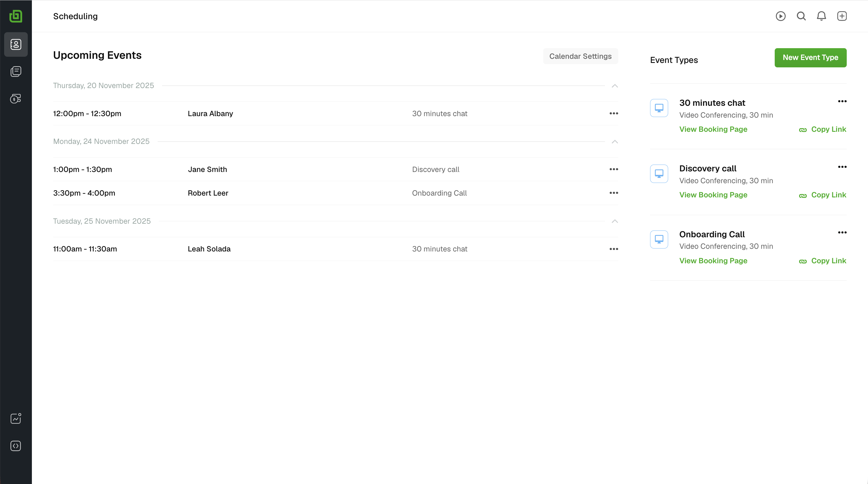
Task: Open the payments dollar icon in sidebar
Action: click(16, 98)
